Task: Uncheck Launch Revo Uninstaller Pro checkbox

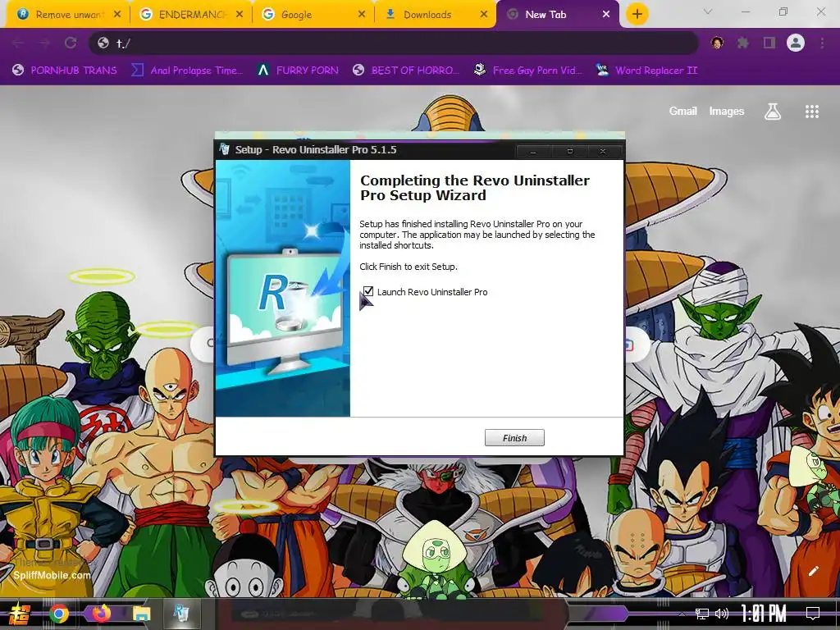Action: tap(368, 291)
